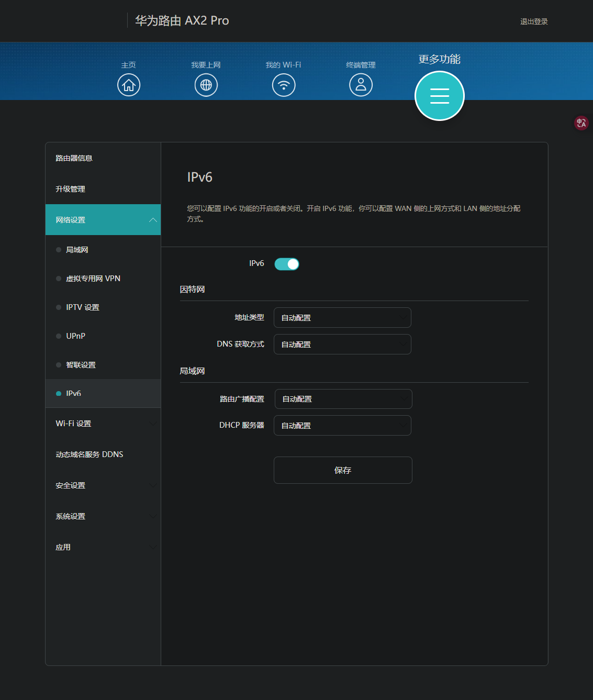Viewport: 593px width, 700px height.
Task: Open 局域网 under network settings
Action: pos(103,250)
